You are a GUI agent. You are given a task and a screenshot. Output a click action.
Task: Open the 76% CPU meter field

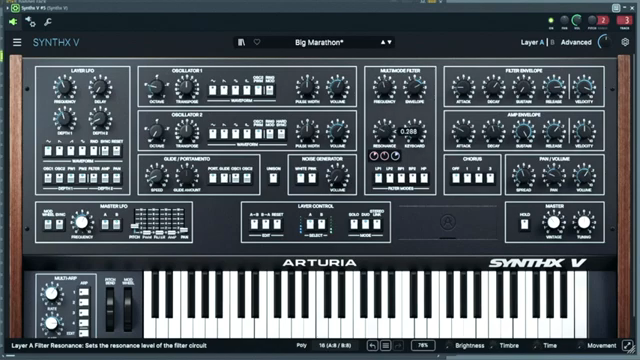(423, 346)
